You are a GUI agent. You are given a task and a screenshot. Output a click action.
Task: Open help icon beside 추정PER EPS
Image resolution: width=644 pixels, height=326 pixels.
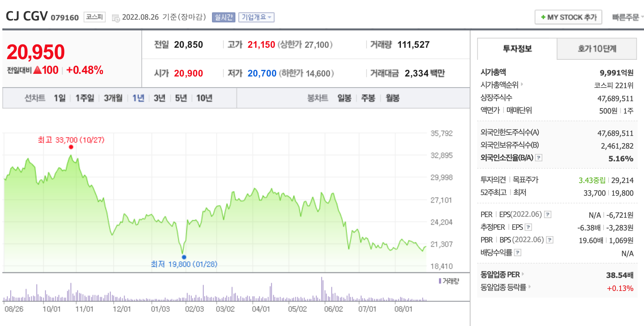tap(528, 227)
